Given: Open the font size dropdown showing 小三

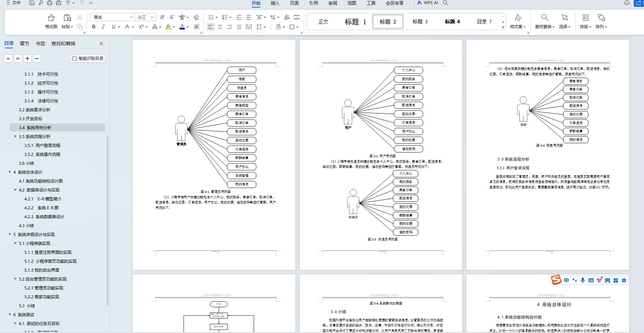Looking at the screenshot, I should [x=152, y=17].
